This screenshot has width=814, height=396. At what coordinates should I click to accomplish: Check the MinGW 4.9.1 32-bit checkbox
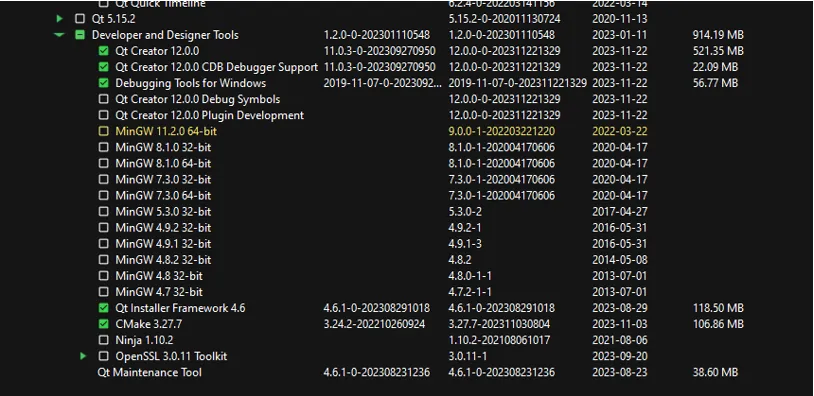[x=104, y=244]
